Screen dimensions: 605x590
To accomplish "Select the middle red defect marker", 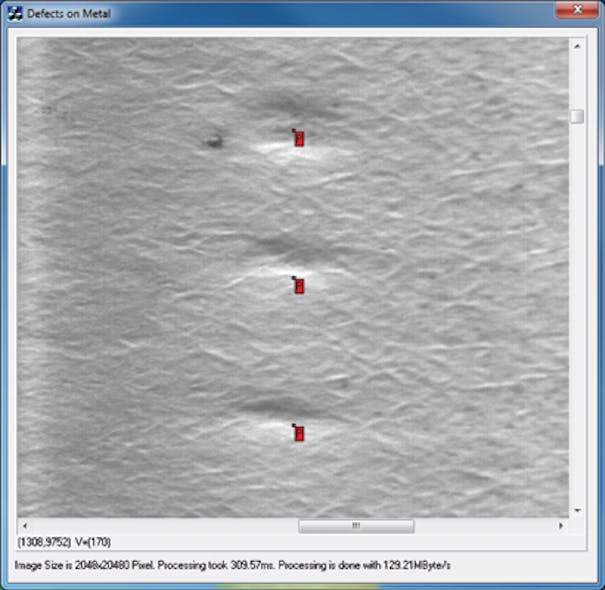I will point(298,286).
